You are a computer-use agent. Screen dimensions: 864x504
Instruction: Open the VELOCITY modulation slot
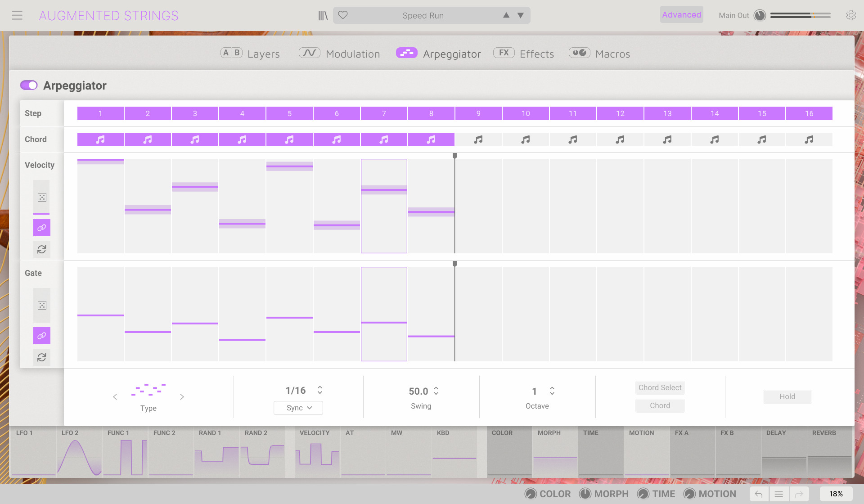point(317,452)
